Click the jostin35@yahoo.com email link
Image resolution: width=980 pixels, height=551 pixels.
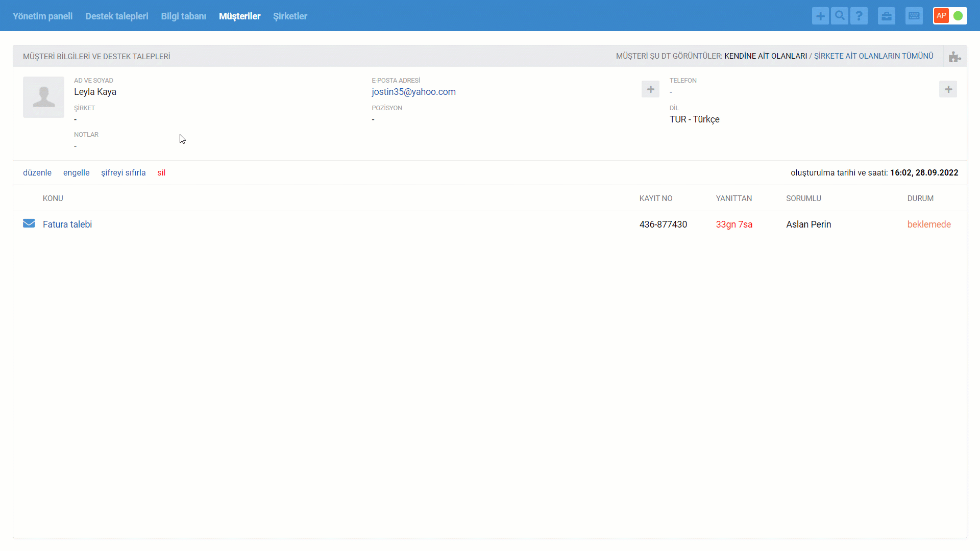click(413, 92)
